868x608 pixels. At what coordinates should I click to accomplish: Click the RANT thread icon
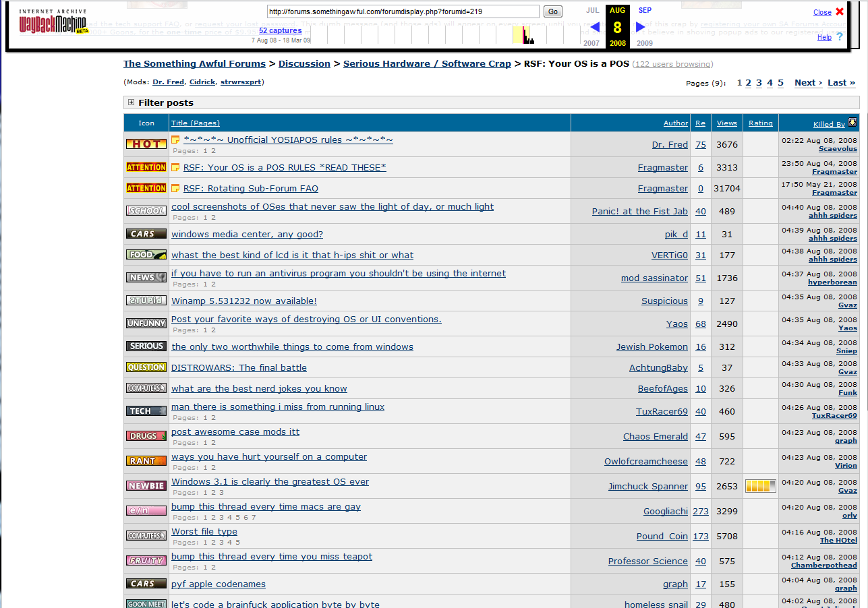point(146,461)
